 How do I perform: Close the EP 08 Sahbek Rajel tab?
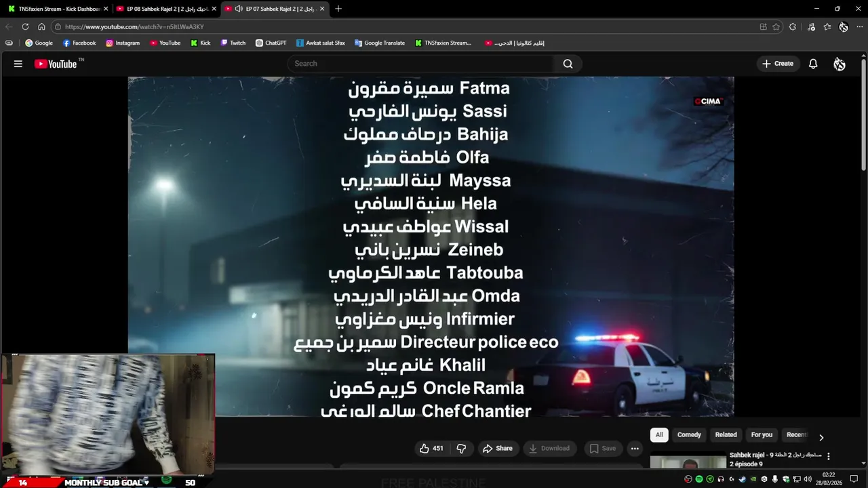pyautogui.click(x=214, y=9)
